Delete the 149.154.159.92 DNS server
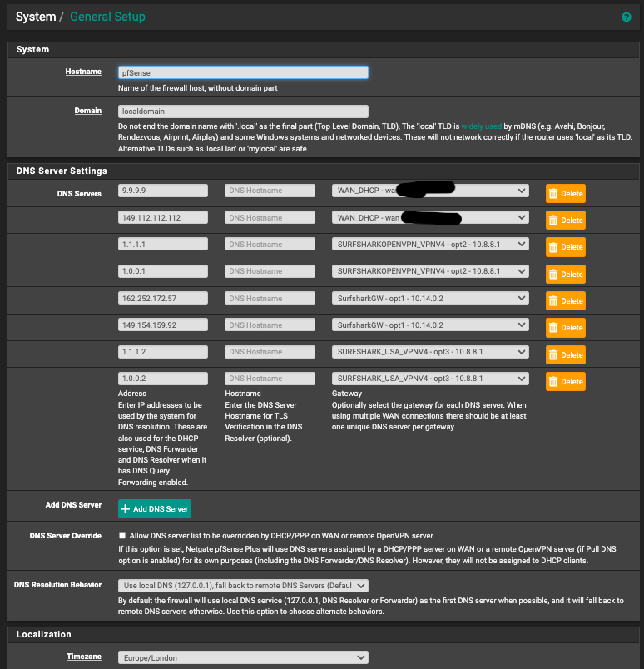 tap(566, 328)
